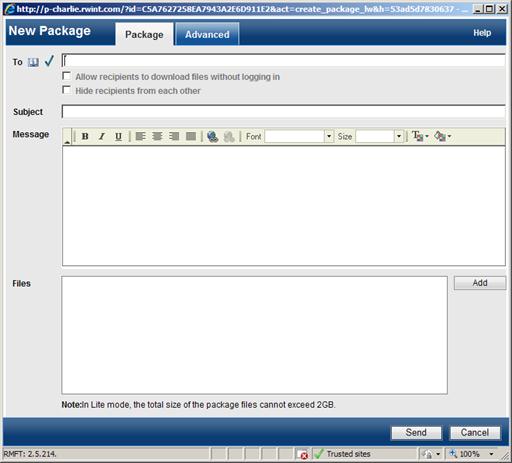Open the Size dropdown list
Image resolution: width=512 pixels, height=463 pixels.
(399, 136)
